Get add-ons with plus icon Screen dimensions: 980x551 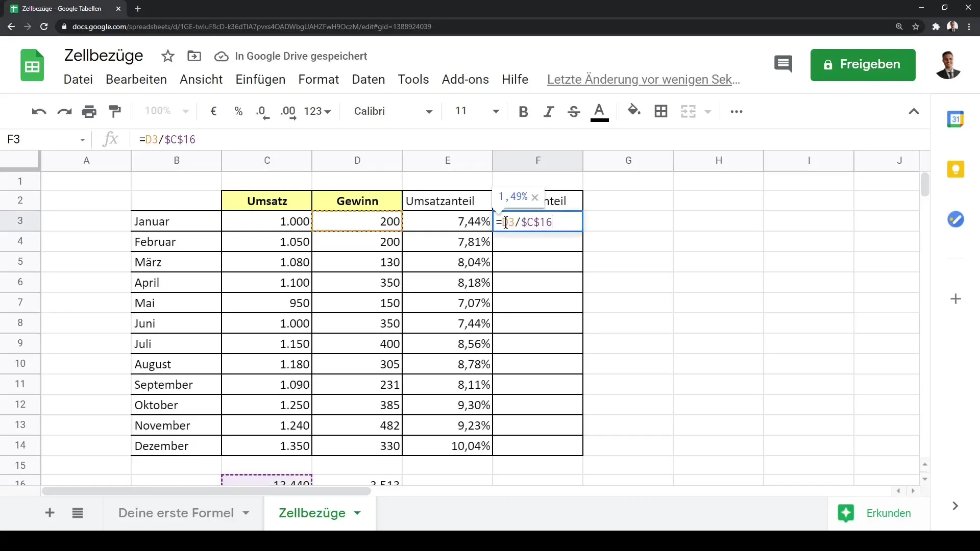point(956,299)
